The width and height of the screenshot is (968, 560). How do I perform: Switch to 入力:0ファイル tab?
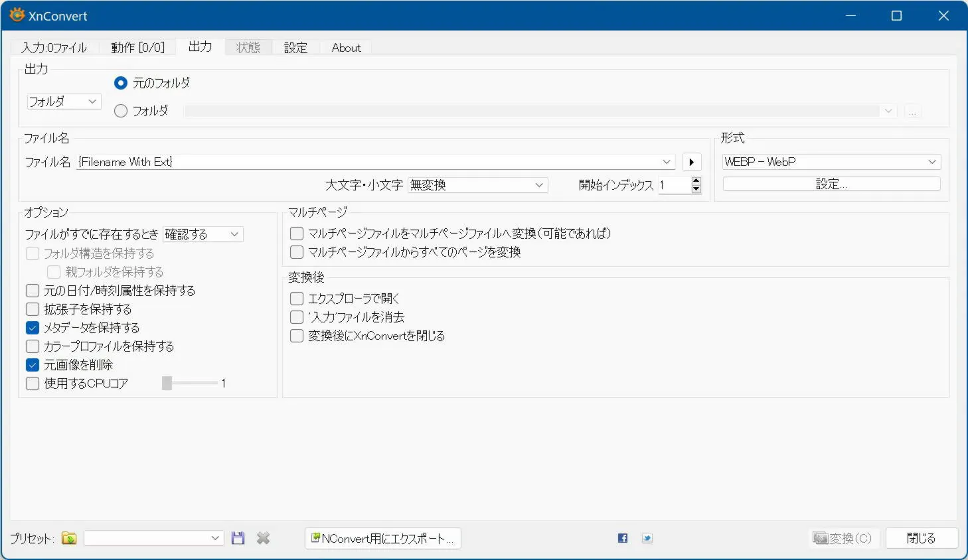54,48
